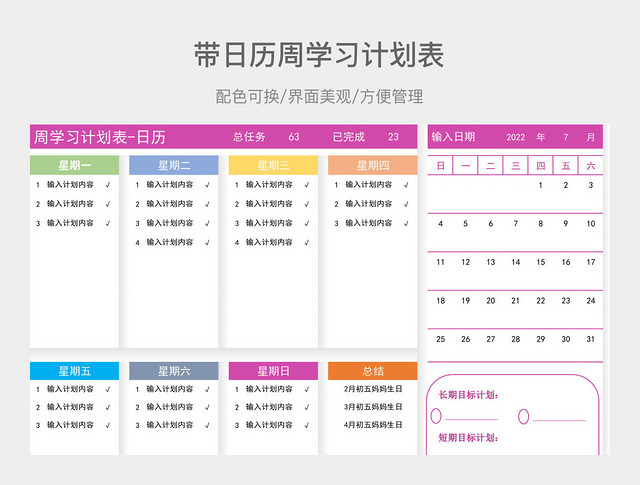The width and height of the screenshot is (640, 485).
Task: Select calendar date 17
Action: click(x=591, y=262)
